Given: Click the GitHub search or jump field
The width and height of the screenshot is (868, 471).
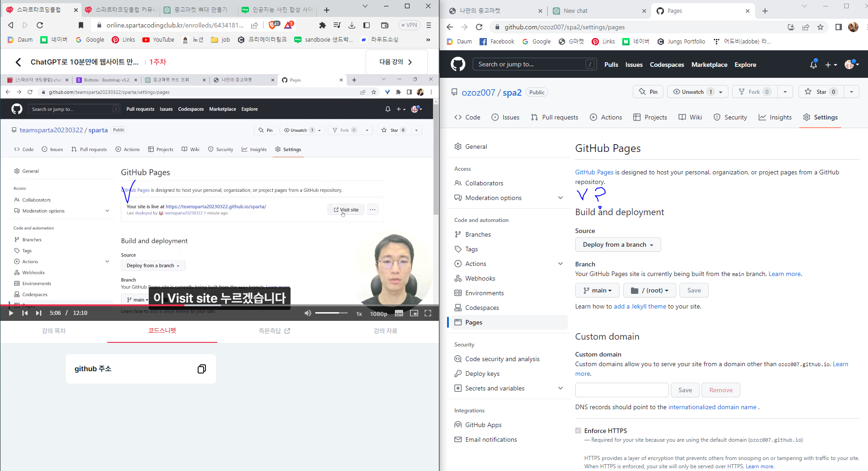Looking at the screenshot, I should (x=534, y=64).
